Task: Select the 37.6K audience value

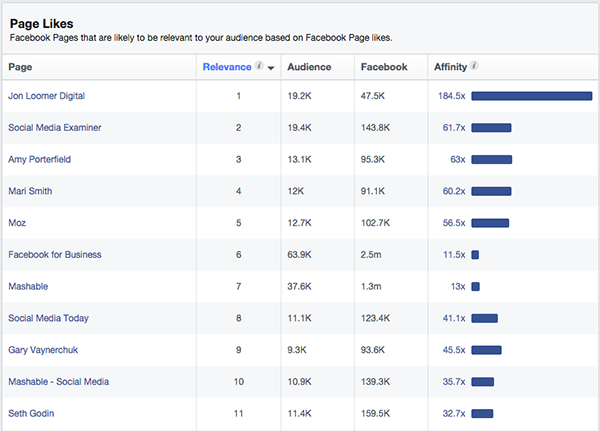Action: coord(299,287)
